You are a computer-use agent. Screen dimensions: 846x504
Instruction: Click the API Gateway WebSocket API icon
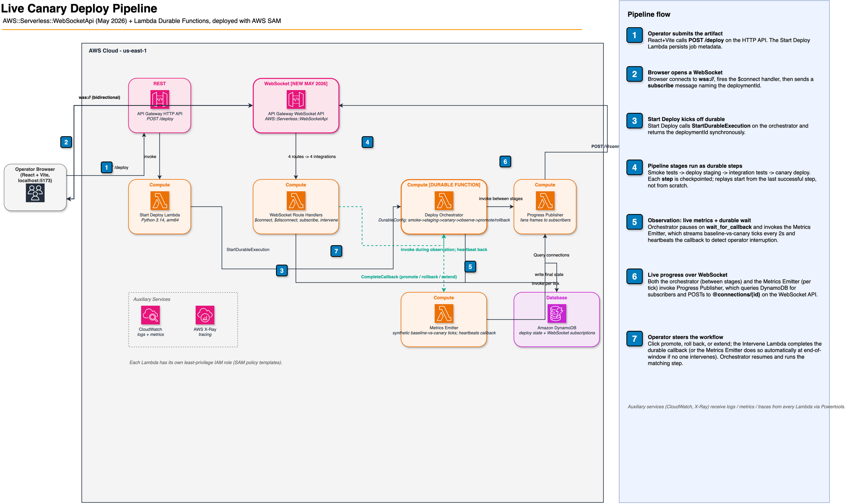pos(296,100)
